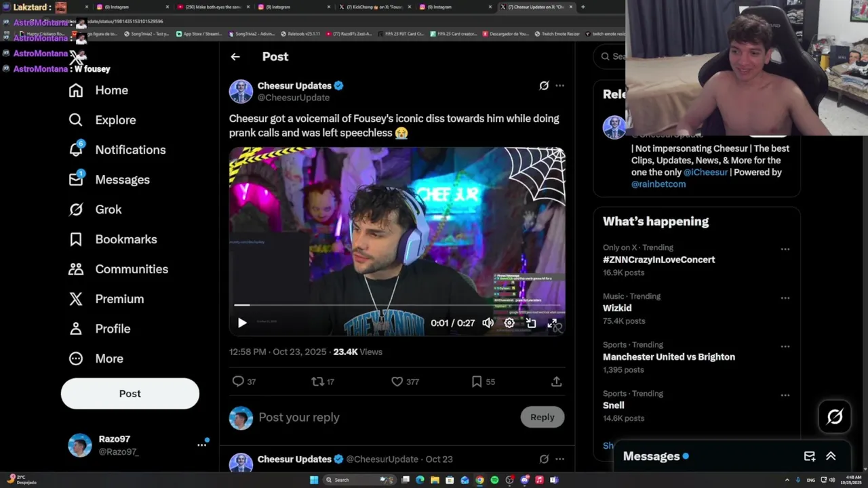Screen dimensions: 868x488
Task: Click the search box magnifier
Action: pos(606,56)
